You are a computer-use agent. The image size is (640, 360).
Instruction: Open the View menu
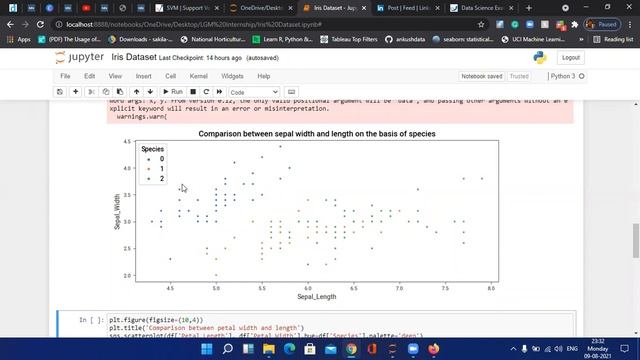tap(115, 76)
